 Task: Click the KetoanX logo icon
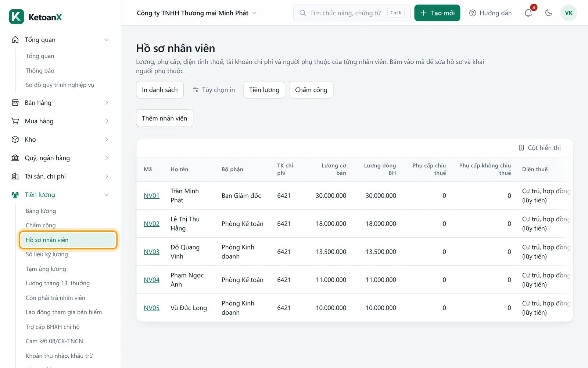[x=17, y=17]
